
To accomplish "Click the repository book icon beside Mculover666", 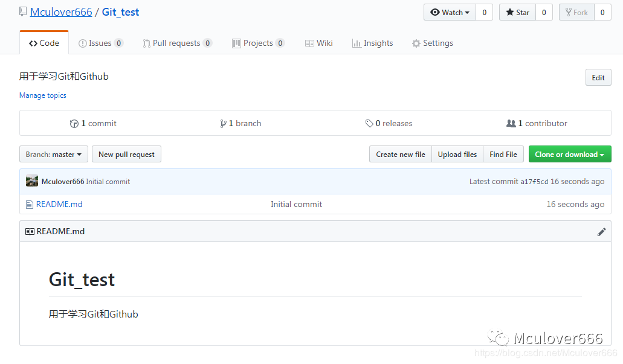I will [23, 12].
